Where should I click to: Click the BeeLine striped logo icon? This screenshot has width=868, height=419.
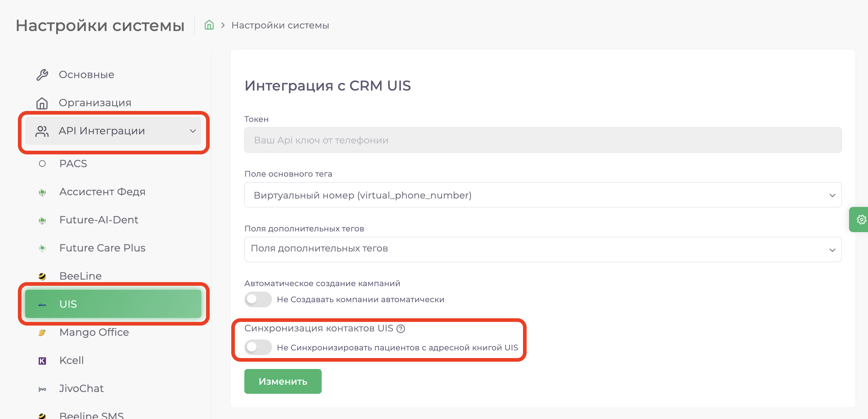(42, 276)
